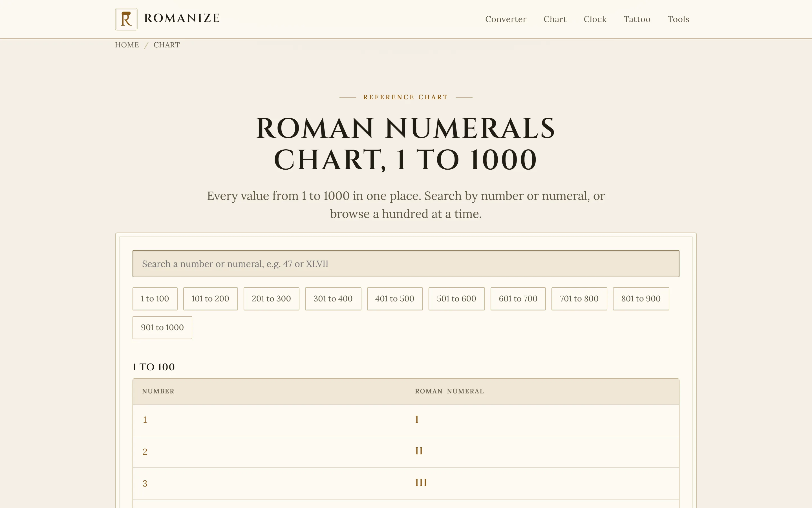Open the ROMANIZE home wordmark
Screen dimensions: 812x508
tap(182, 18)
